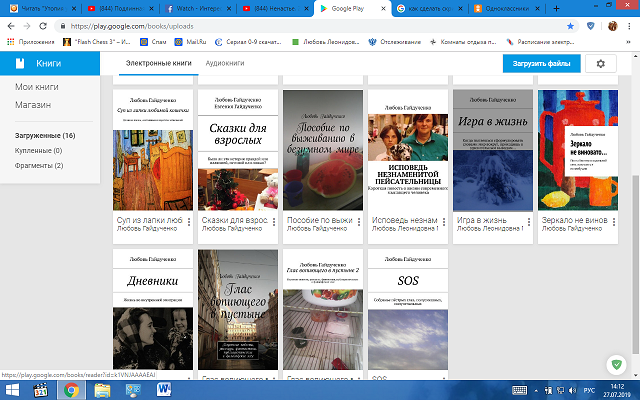Select the Купленные (0) filter
The width and height of the screenshot is (640, 400).
(39, 150)
